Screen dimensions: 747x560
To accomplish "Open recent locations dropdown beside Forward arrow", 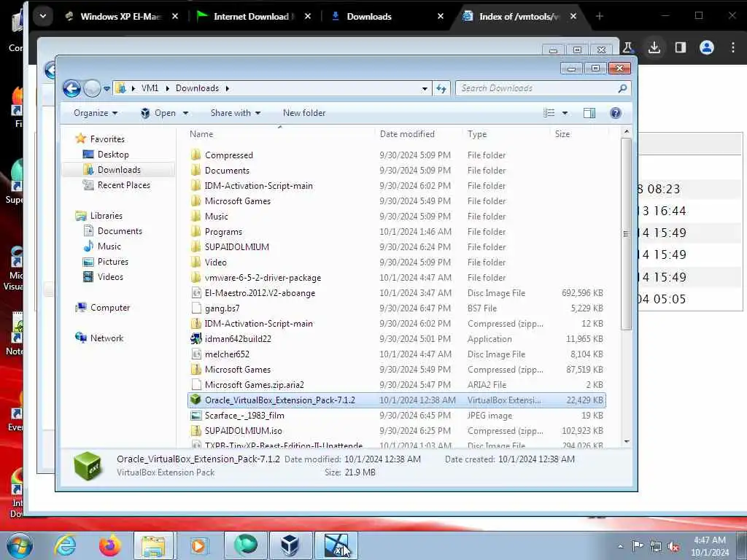I will coord(107,88).
